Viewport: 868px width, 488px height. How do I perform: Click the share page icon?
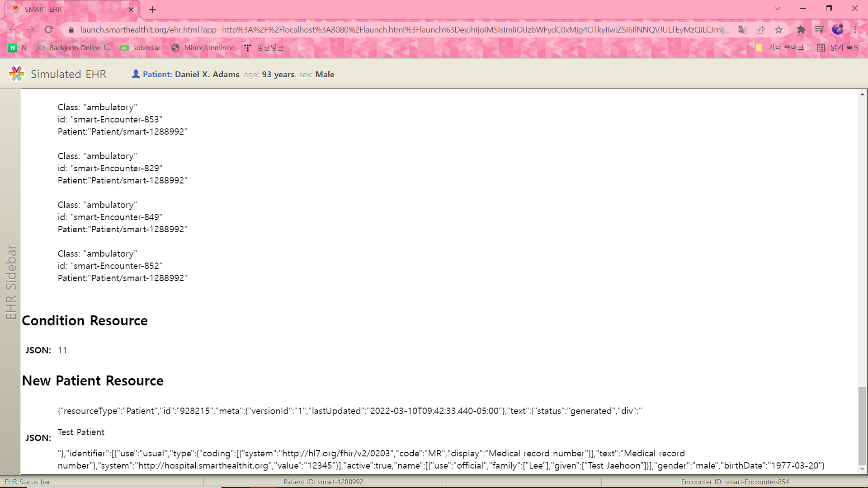tap(760, 30)
